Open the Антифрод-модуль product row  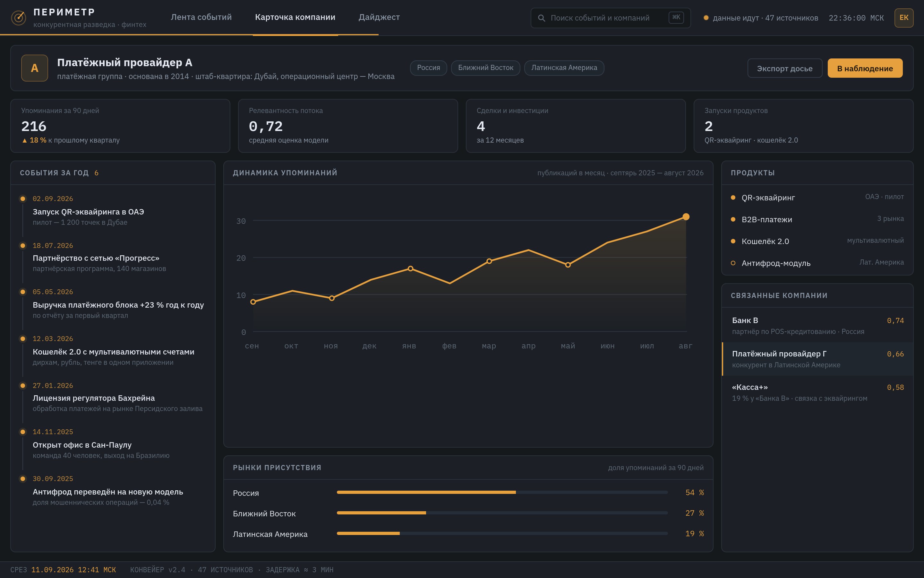[x=817, y=263]
